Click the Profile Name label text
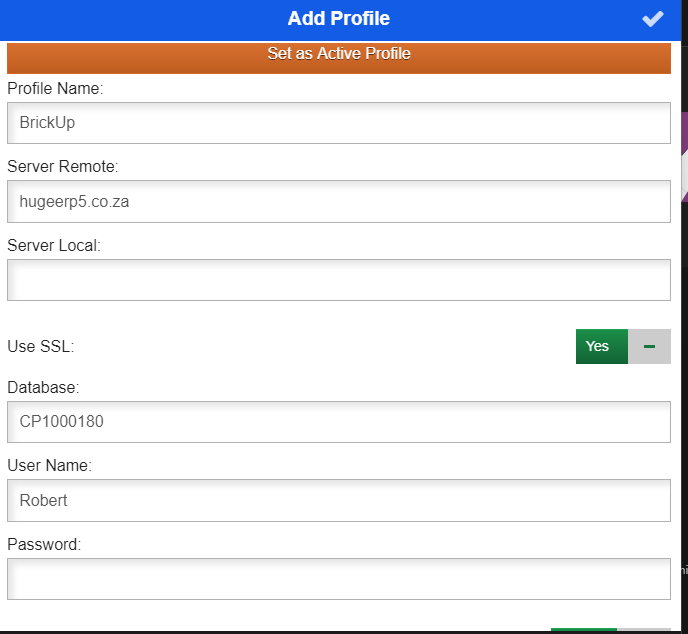Image resolution: width=688 pixels, height=634 pixels. pyautogui.click(x=55, y=88)
